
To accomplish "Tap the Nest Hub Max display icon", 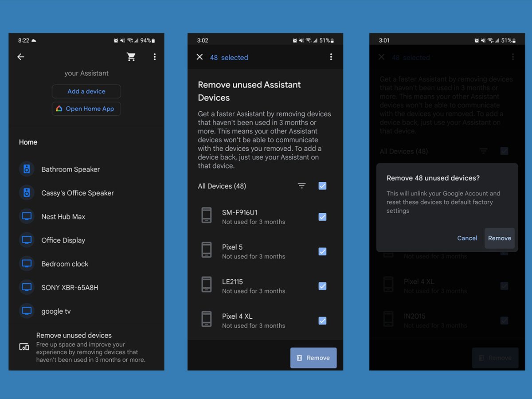I will [27, 216].
